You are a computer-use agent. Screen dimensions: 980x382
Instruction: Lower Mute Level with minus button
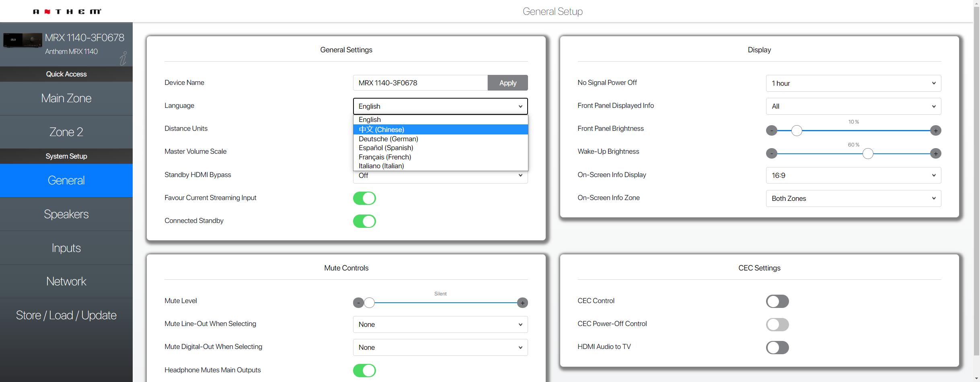click(x=358, y=303)
